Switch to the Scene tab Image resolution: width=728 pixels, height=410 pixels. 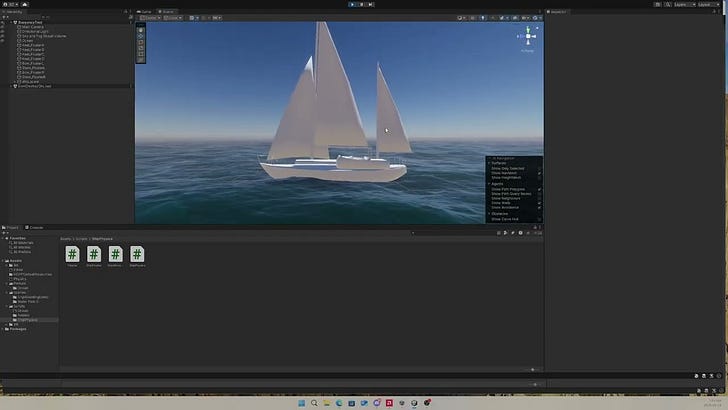point(166,12)
